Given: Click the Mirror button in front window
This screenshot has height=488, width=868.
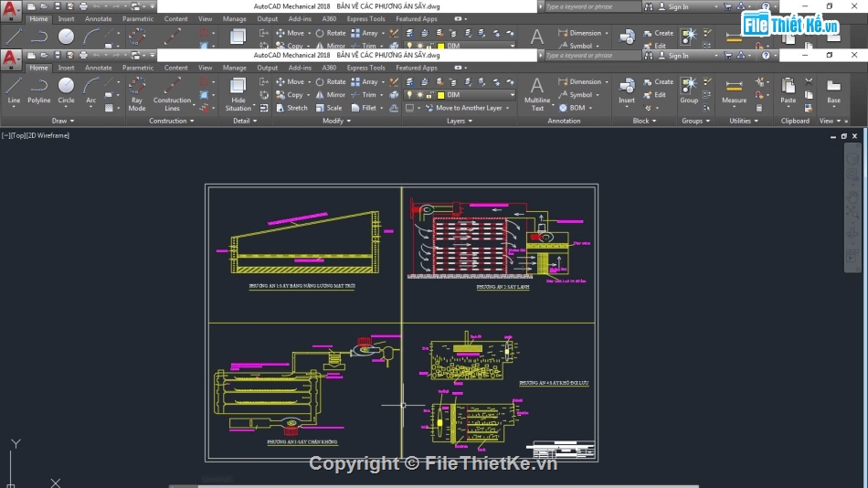Looking at the screenshot, I should tap(331, 95).
